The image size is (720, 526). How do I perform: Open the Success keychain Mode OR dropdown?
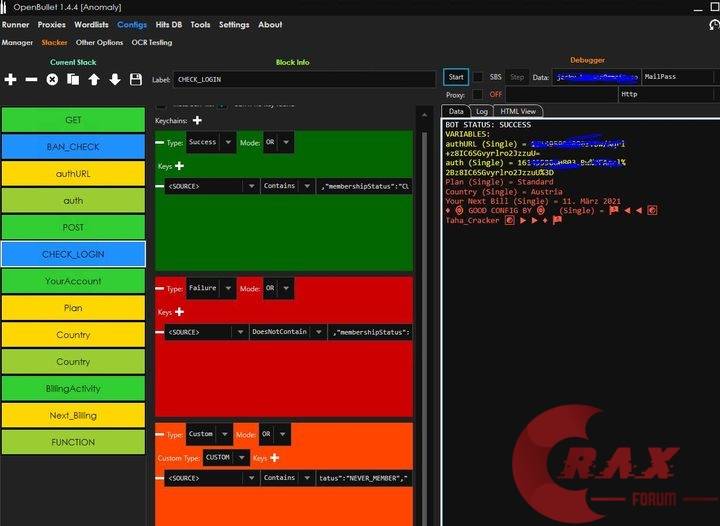(x=278, y=142)
